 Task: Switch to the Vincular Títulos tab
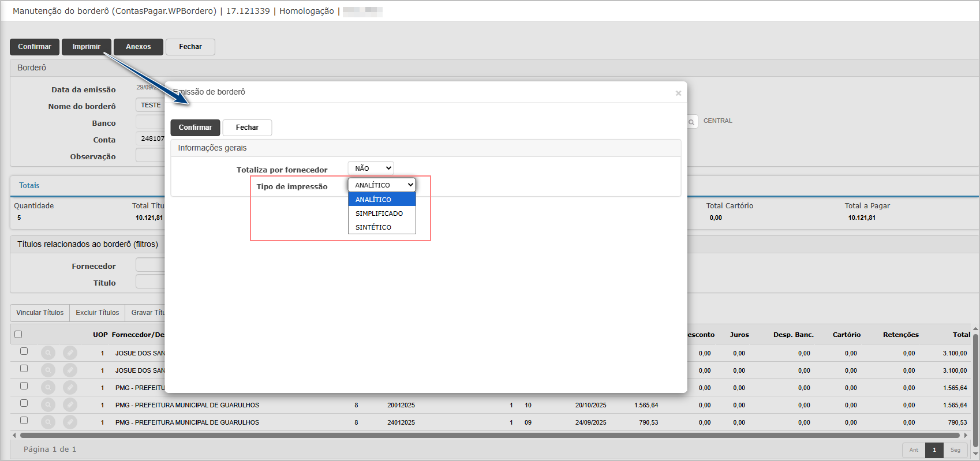40,313
